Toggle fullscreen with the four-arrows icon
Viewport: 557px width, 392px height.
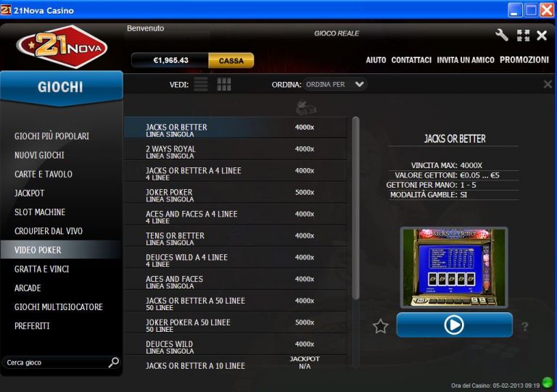[x=523, y=35]
